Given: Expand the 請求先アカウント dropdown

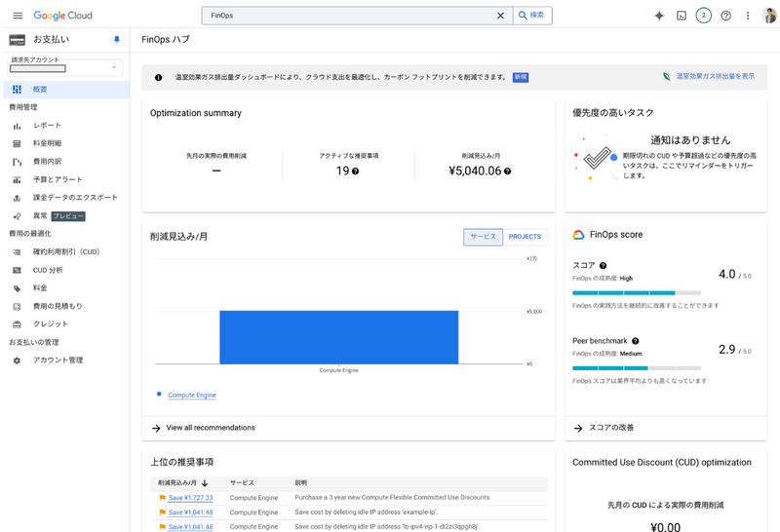Looking at the screenshot, I should pyautogui.click(x=65, y=66).
